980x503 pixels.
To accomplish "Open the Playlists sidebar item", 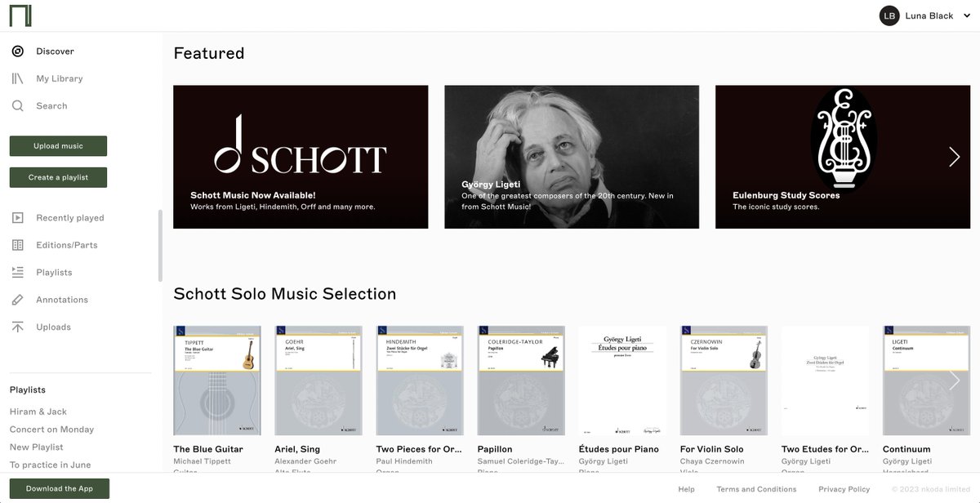I will (54, 272).
